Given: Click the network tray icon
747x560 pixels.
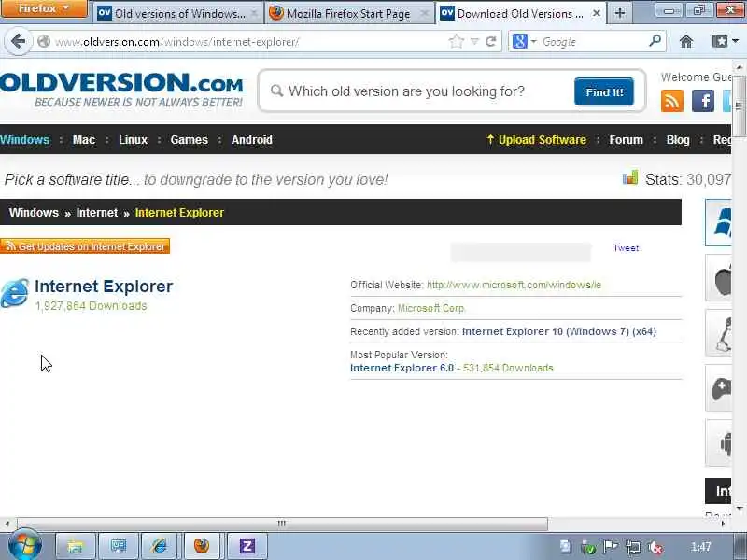Looking at the screenshot, I should [x=633, y=547].
